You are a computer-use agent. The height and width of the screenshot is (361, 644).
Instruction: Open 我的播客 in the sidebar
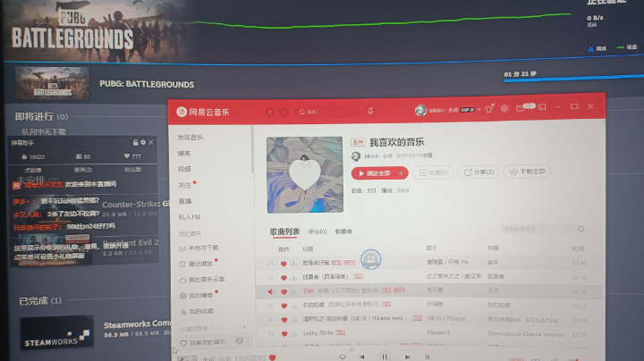tap(197, 296)
